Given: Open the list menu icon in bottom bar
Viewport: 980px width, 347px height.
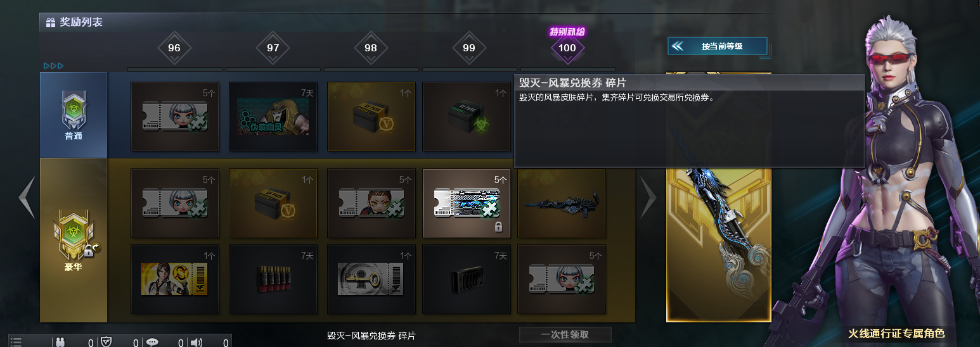Looking at the screenshot, I should (16, 342).
